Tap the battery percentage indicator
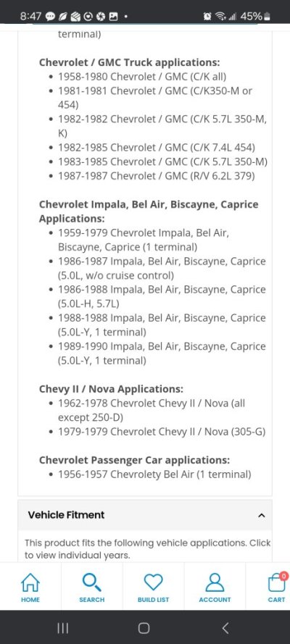 [x=251, y=17]
